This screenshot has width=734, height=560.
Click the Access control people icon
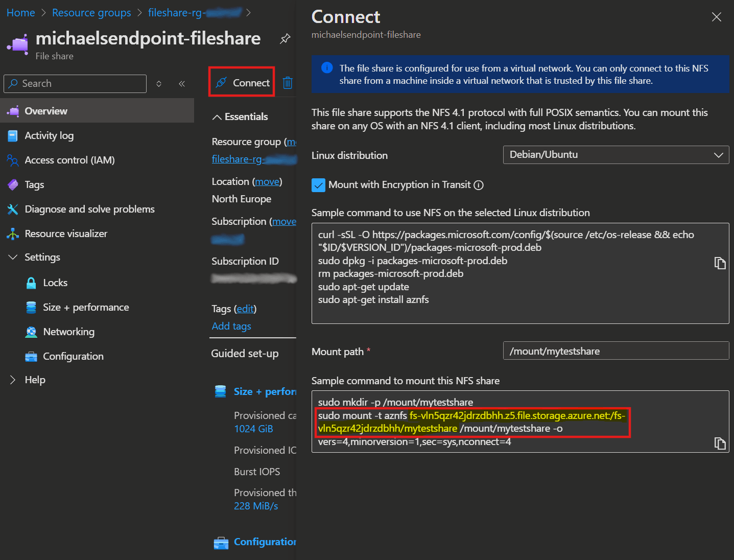pos(13,160)
